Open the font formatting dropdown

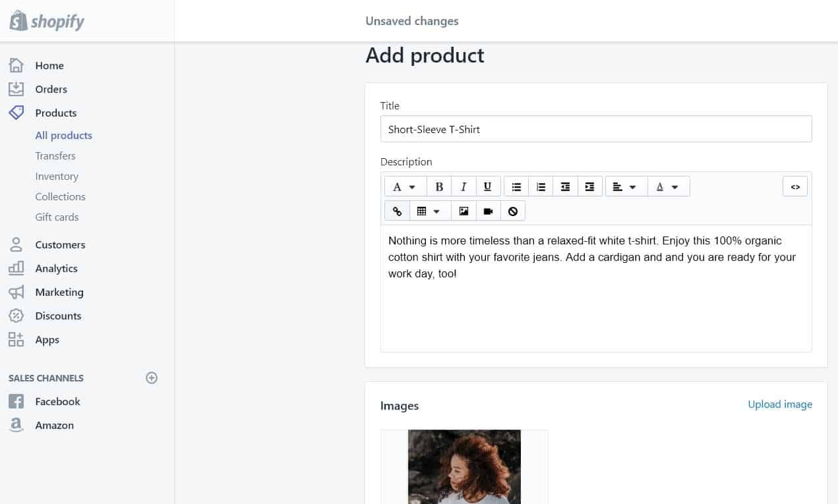pyautogui.click(x=405, y=186)
